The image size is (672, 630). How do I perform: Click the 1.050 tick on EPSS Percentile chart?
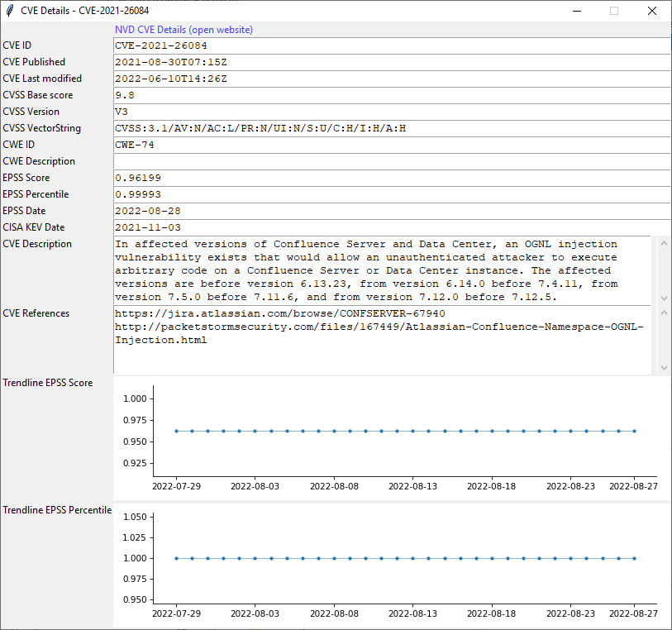135,517
